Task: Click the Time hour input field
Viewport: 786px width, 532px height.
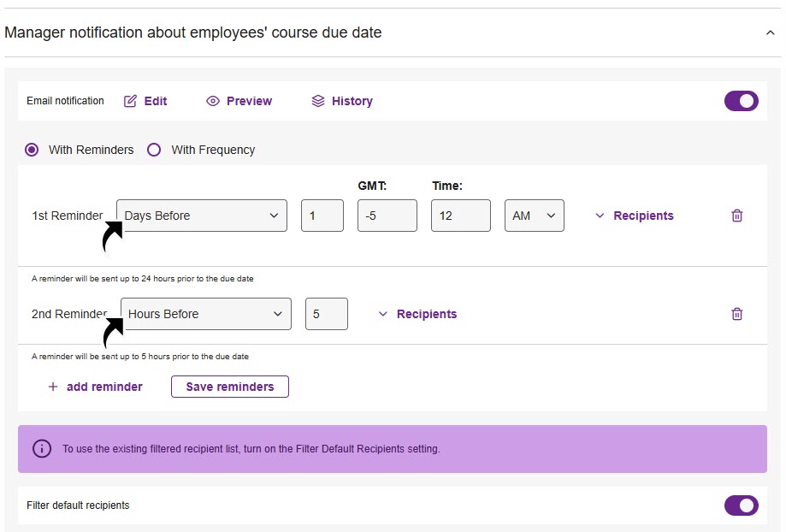Action: (x=460, y=216)
